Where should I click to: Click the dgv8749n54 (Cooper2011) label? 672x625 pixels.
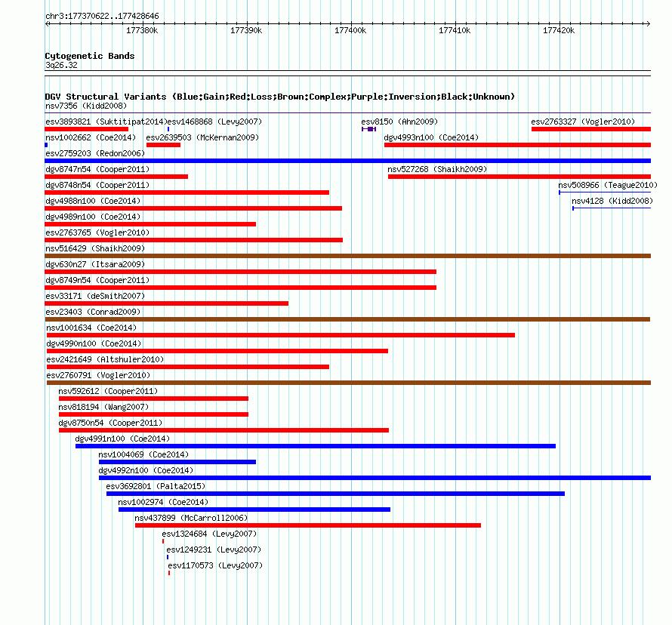click(97, 280)
